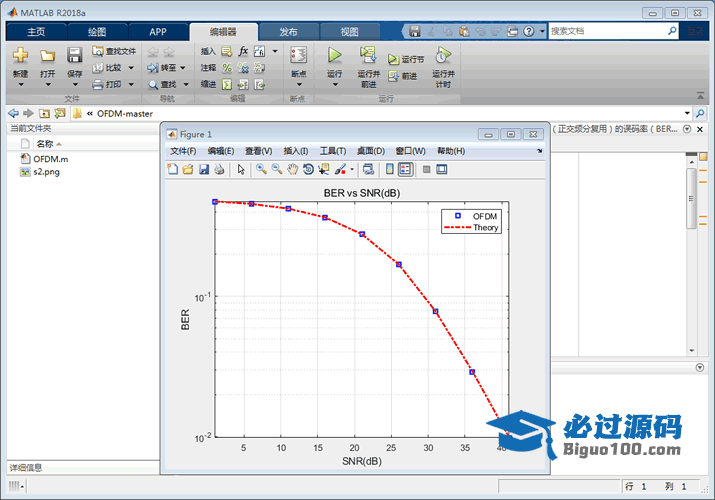Viewport: 715px width, 500px height.
Task: Click the Find Files (查找文件) button
Action: tap(114, 51)
